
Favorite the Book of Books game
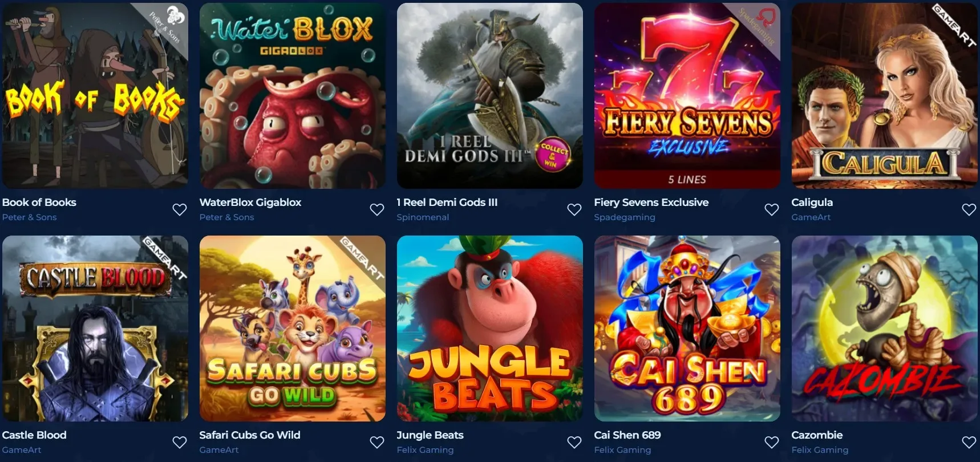coord(180,209)
